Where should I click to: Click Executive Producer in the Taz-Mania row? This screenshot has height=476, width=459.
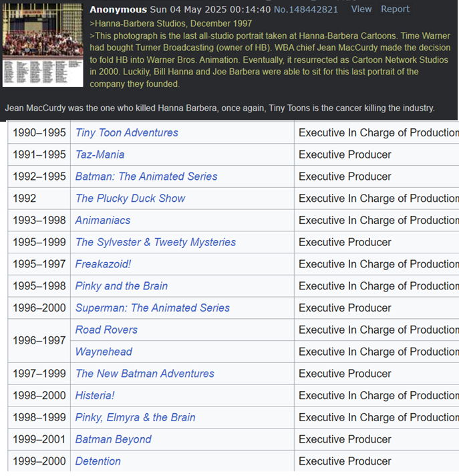[345, 154]
